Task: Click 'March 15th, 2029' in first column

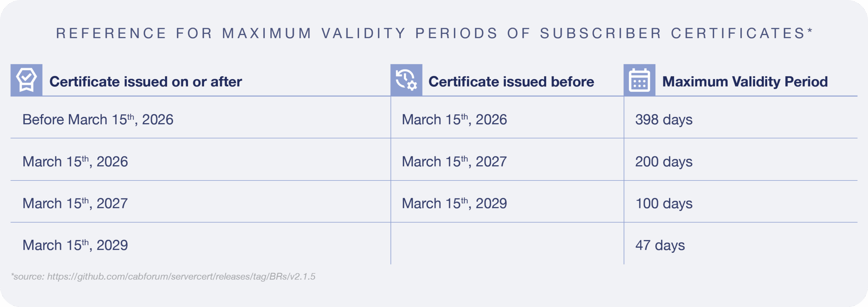Action: point(75,245)
